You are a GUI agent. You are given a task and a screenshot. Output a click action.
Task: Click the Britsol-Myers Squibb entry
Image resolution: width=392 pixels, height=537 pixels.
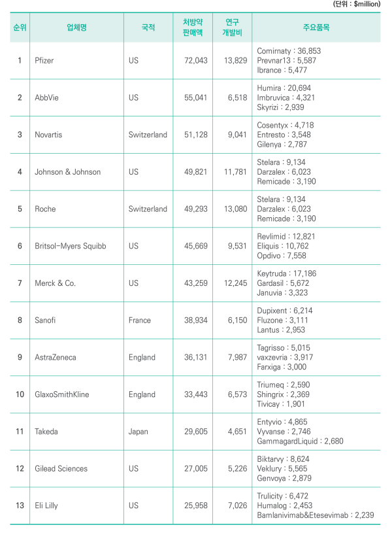[x=71, y=246]
